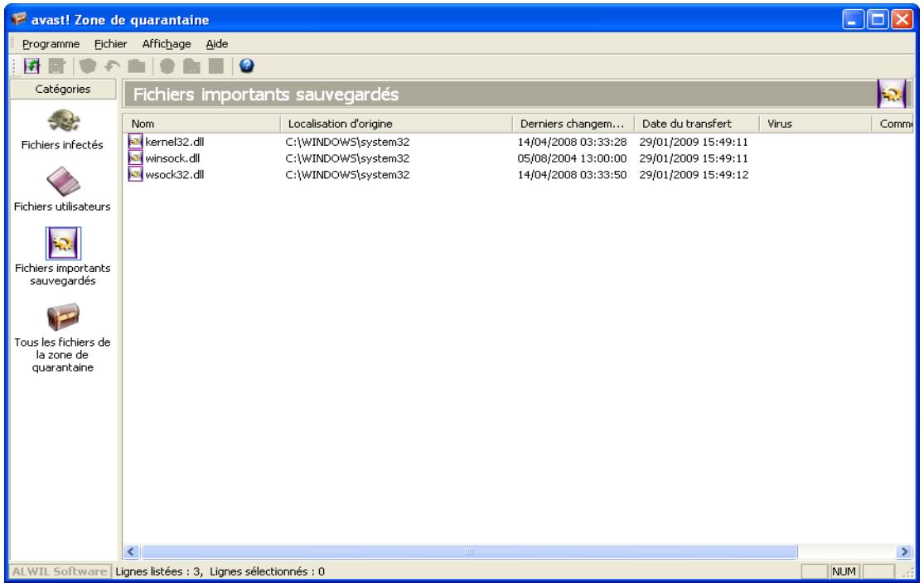Maximize the avast quarantine window

878,19
